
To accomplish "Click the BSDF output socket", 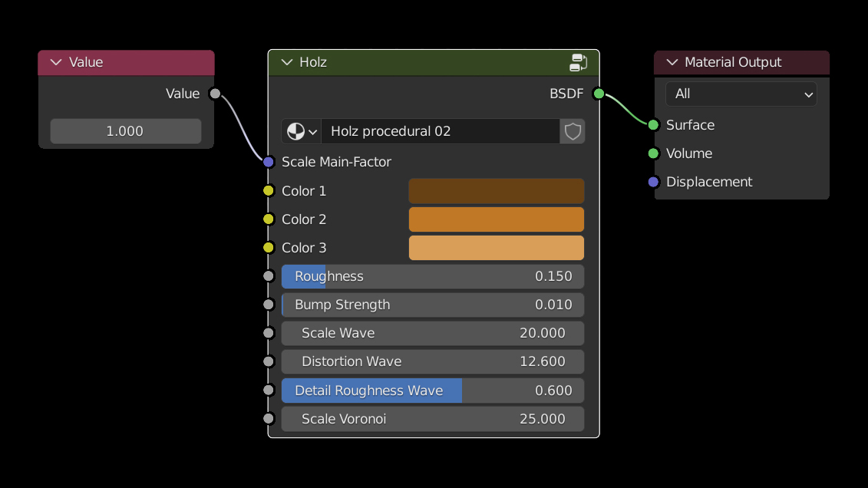I will coord(599,94).
